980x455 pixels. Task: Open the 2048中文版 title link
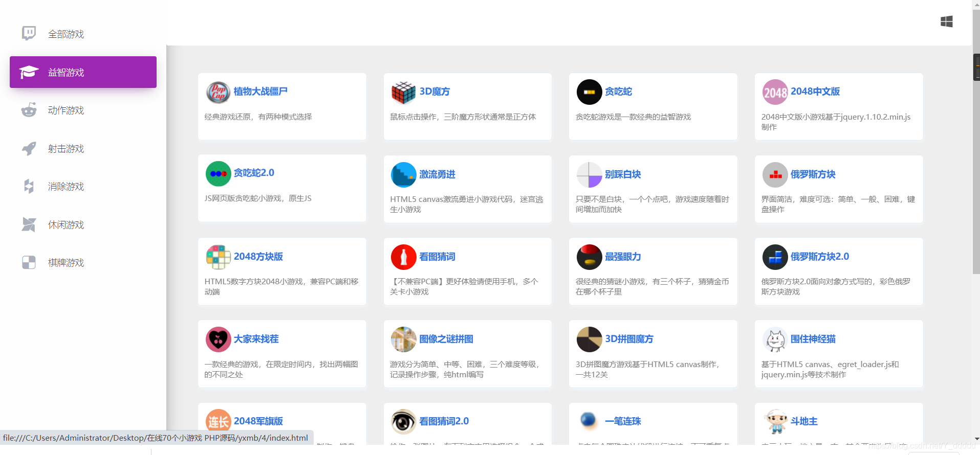815,92
